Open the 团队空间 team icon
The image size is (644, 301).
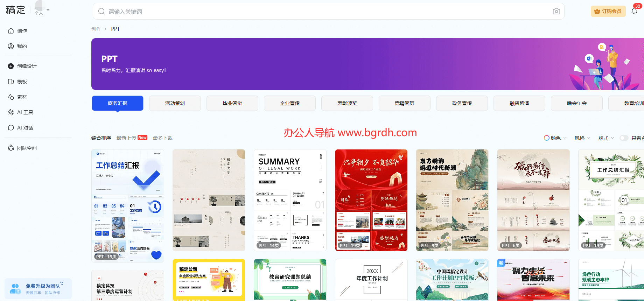pyautogui.click(x=11, y=148)
